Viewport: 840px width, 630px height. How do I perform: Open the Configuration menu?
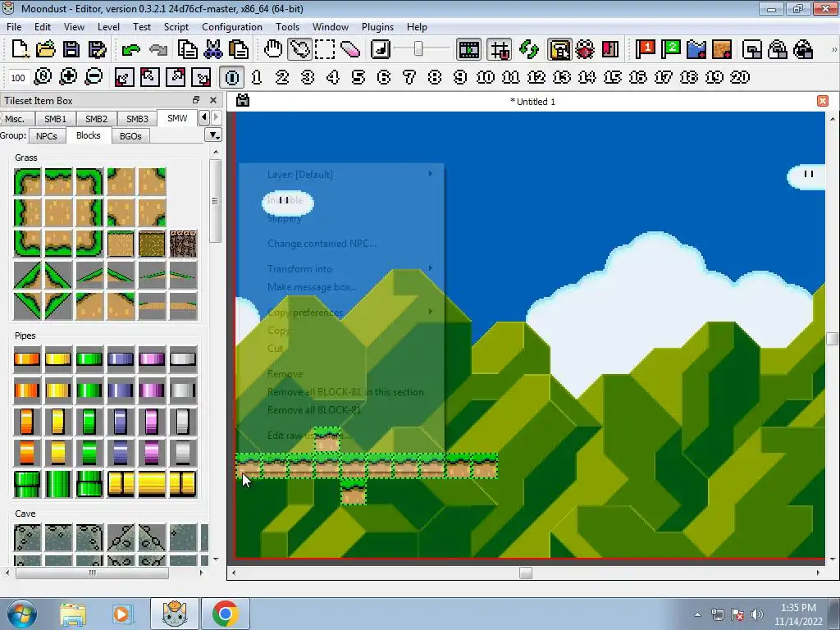[232, 27]
